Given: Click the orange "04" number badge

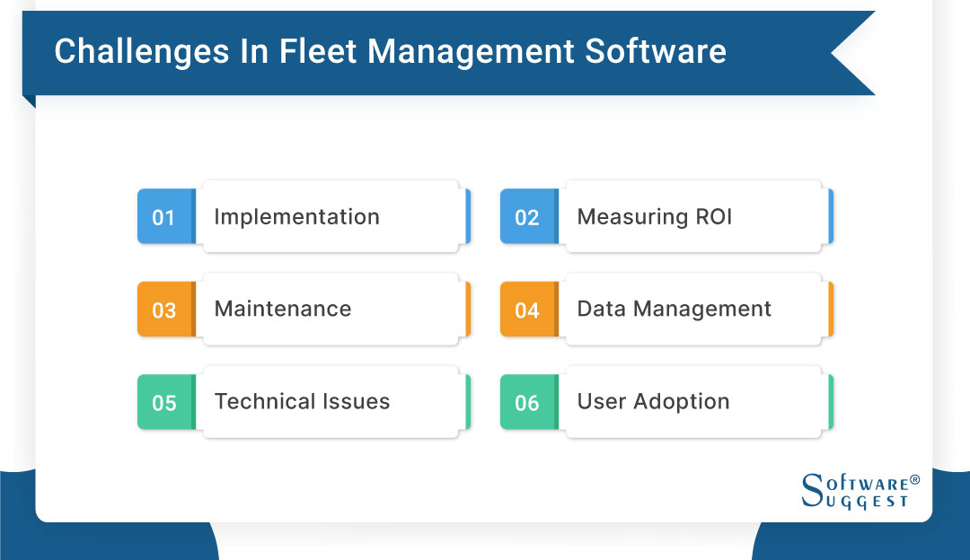Looking at the screenshot, I should 529,309.
